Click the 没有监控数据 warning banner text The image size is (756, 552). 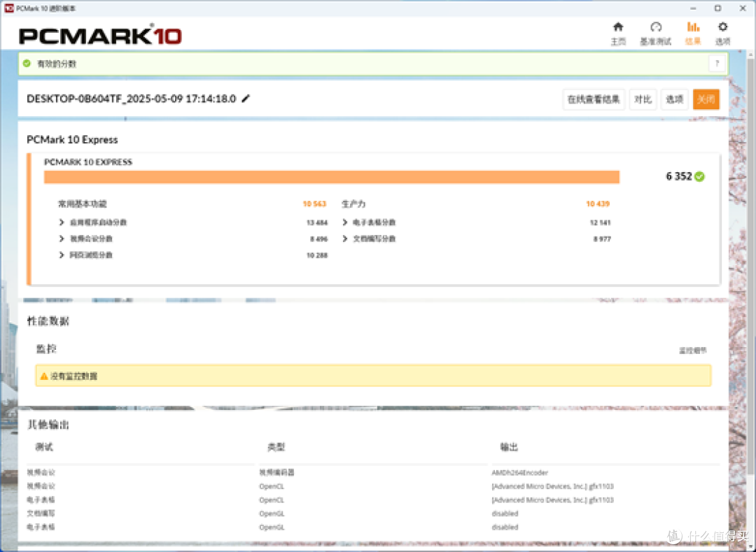[x=73, y=376]
